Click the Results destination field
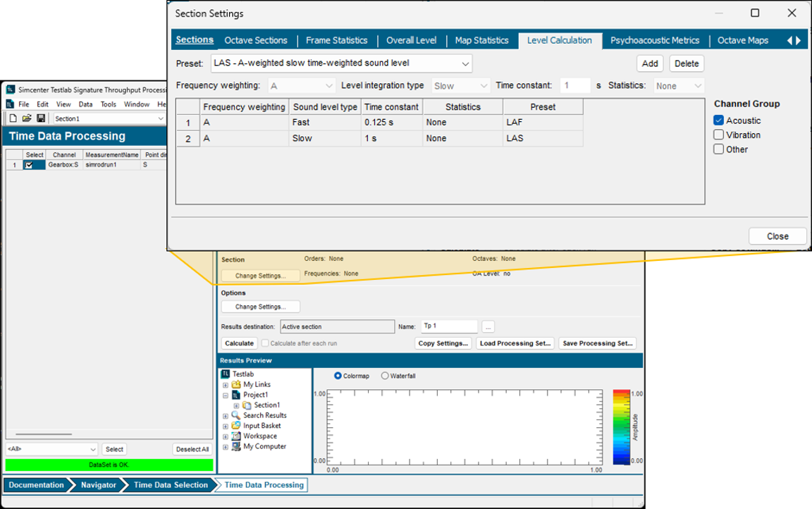The width and height of the screenshot is (812, 509). [x=337, y=326]
